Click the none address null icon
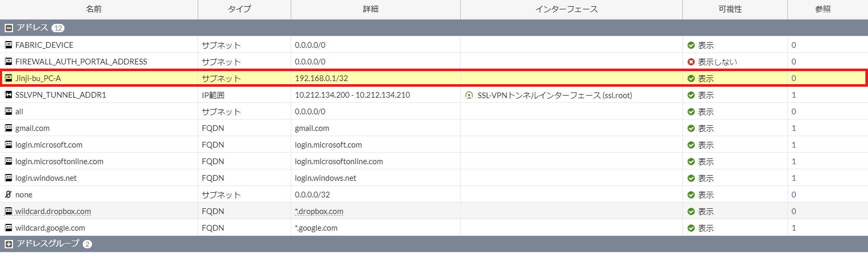868x253 pixels. pyautogui.click(x=8, y=194)
